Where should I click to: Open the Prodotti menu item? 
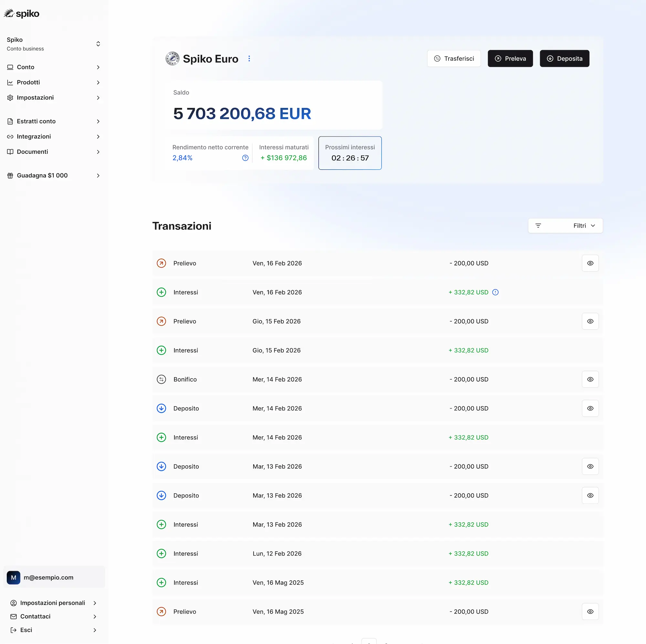tap(54, 82)
